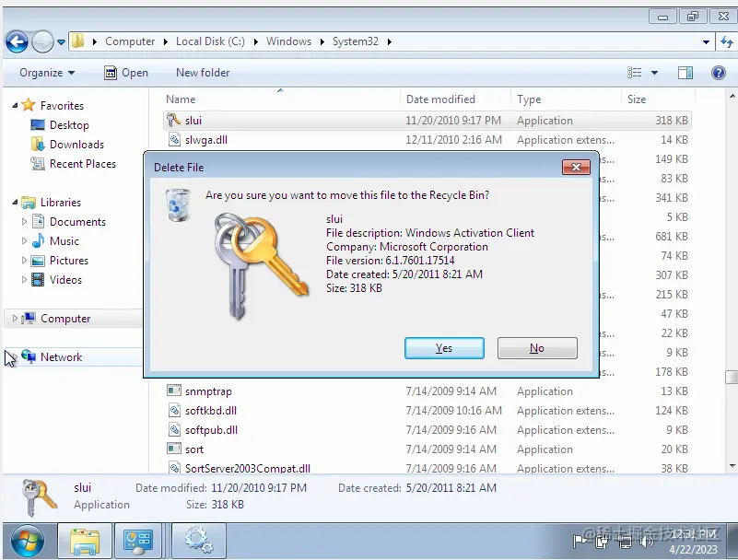The height and width of the screenshot is (560, 738).
Task: Open the Windows Start button
Action: pyautogui.click(x=28, y=542)
